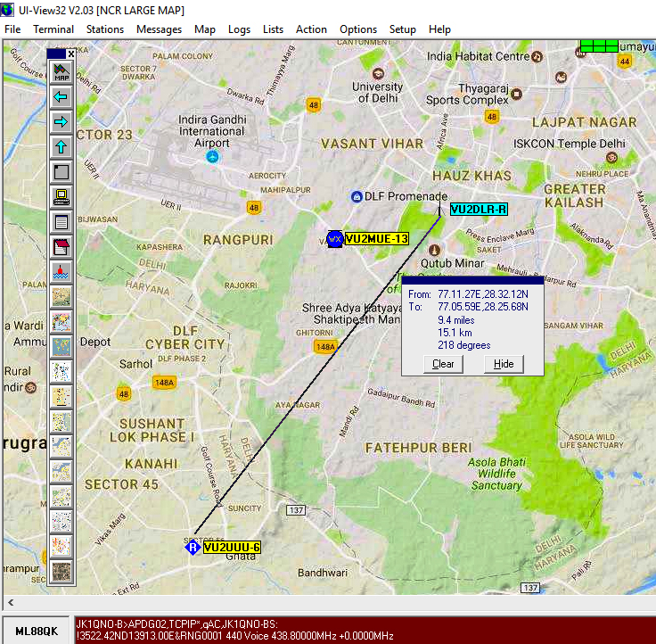The height and width of the screenshot is (644, 656).
Task: Open the Action menu
Action: click(x=311, y=29)
